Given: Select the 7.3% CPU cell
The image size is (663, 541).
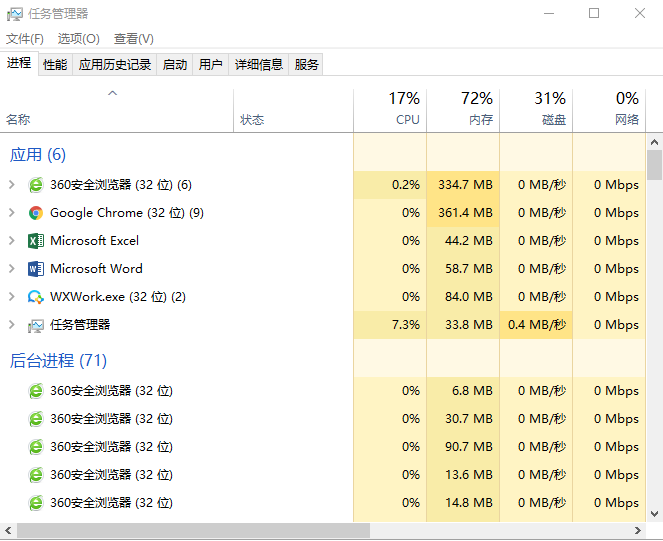Looking at the screenshot, I should click(x=390, y=325).
